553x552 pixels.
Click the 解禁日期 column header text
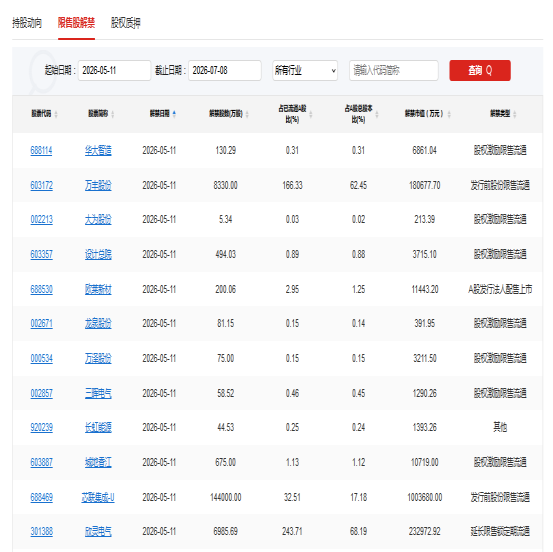coord(159,114)
